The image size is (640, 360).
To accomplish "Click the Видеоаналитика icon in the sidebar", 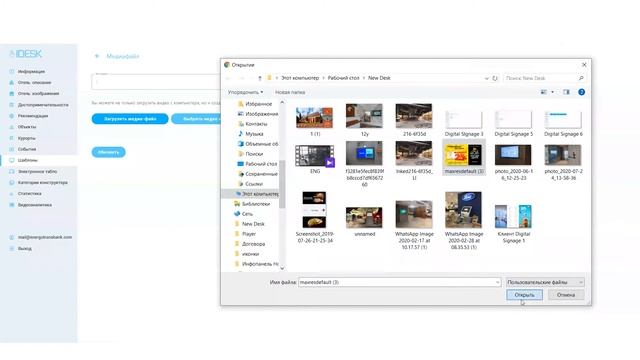I will tap(11, 205).
